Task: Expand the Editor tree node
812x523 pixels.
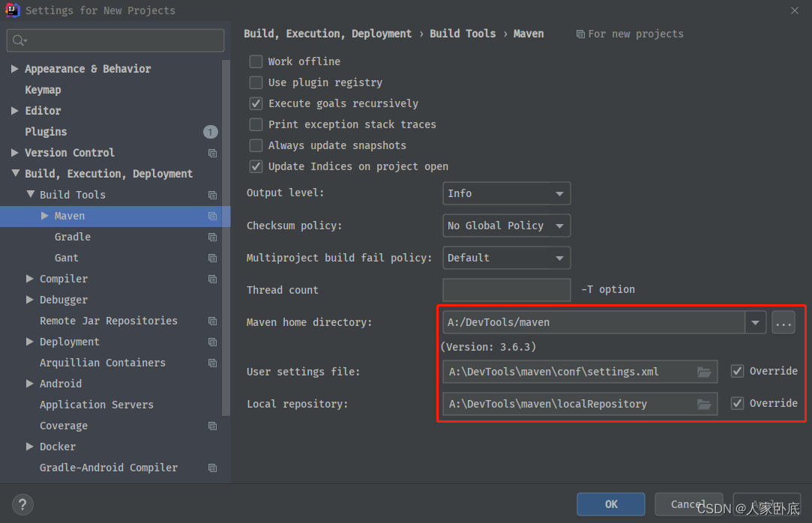Action: [x=15, y=111]
